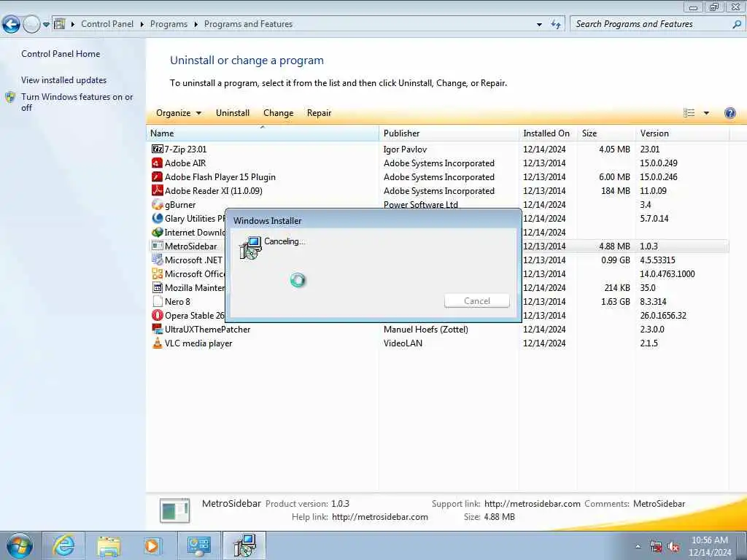Viewport: 747px width, 560px height.
Task: Click the change view icon
Action: tap(689, 113)
